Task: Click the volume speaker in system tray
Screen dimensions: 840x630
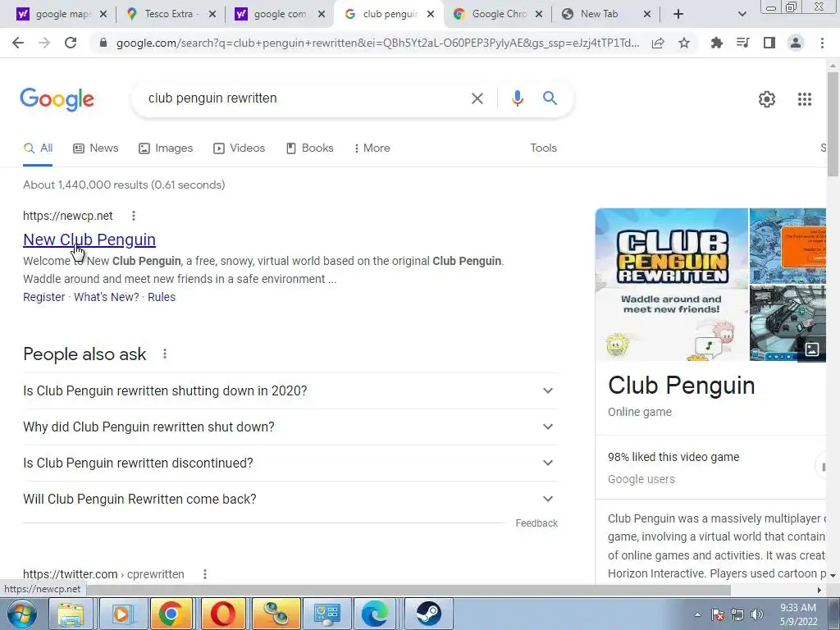Action: 757,614
